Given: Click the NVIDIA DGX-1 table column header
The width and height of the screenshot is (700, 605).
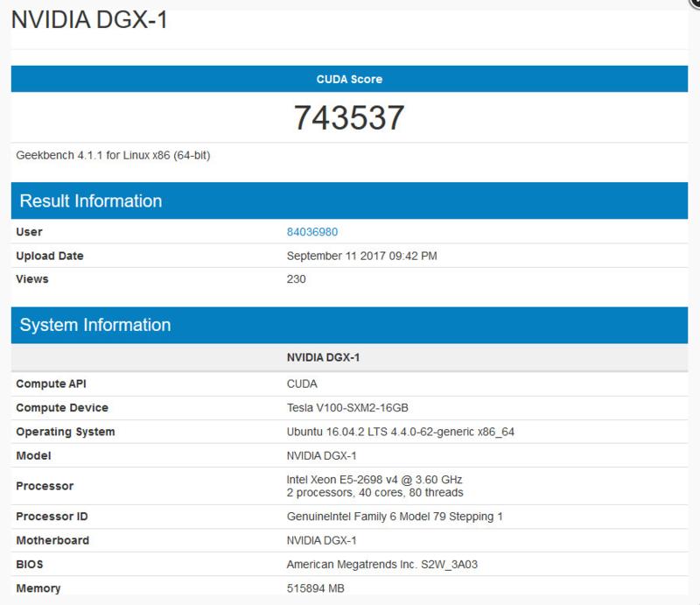Looking at the screenshot, I should click(x=323, y=359).
